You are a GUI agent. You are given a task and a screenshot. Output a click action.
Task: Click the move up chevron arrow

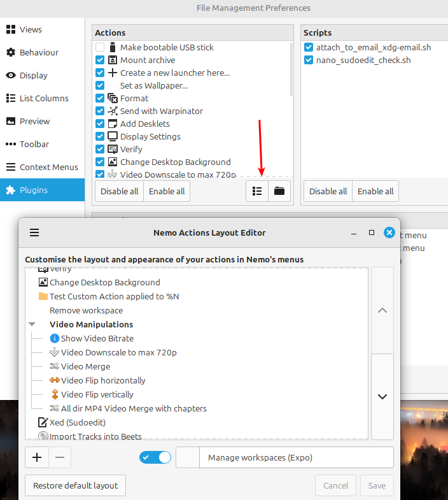pyautogui.click(x=382, y=311)
